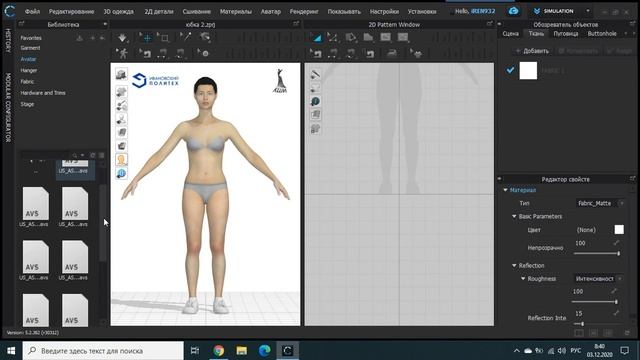The image size is (640, 360).
Task: Click Windows taskbar search box
Action: click(103, 351)
